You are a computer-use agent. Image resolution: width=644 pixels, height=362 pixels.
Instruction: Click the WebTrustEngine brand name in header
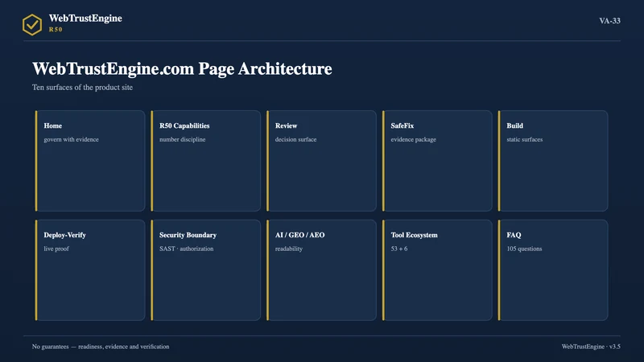pyautogui.click(x=85, y=19)
